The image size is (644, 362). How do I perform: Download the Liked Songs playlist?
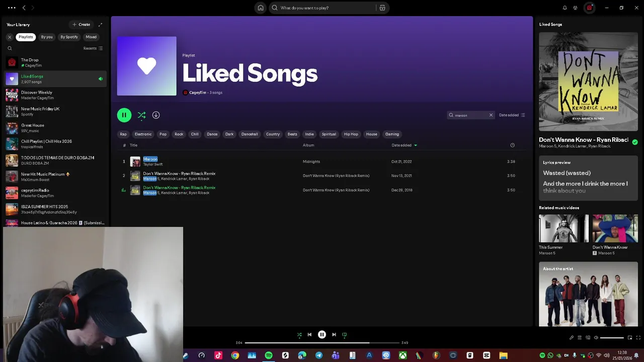(x=156, y=115)
